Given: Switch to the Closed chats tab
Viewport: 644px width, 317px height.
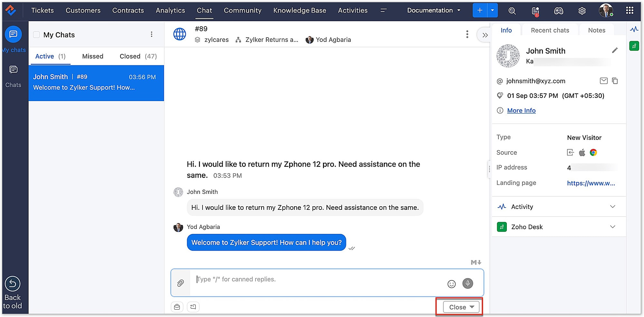Looking at the screenshot, I should 138,56.
